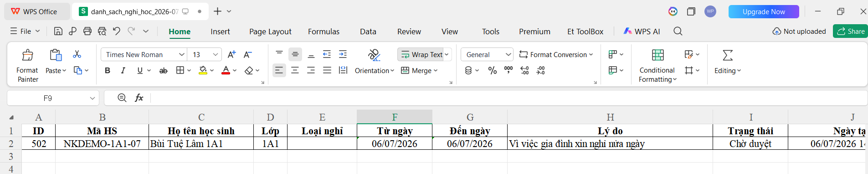Open the search magnifier in menu bar
The height and width of the screenshot is (174, 868).
(x=678, y=31)
